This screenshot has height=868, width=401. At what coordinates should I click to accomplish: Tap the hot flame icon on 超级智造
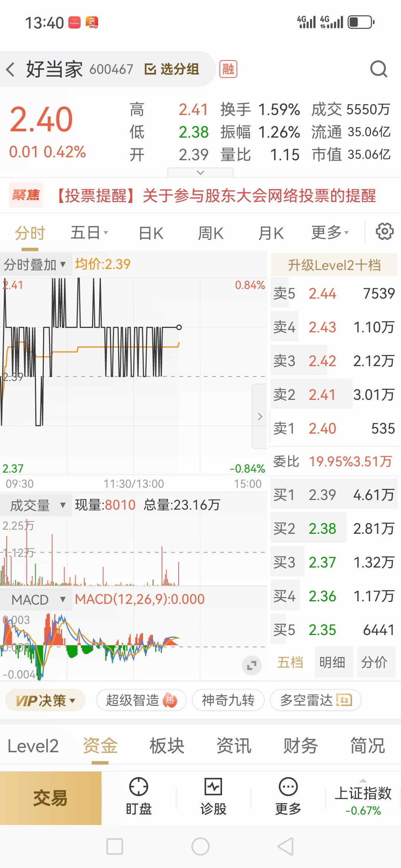170,700
